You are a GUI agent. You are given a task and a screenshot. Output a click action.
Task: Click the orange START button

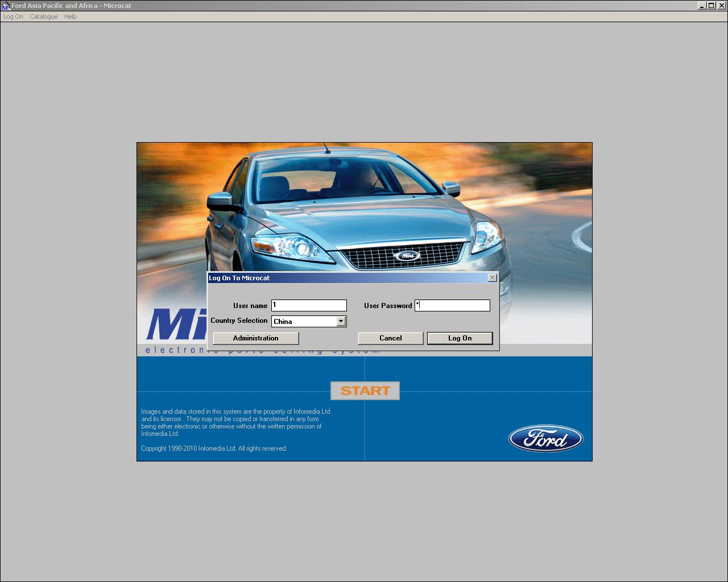click(x=365, y=390)
